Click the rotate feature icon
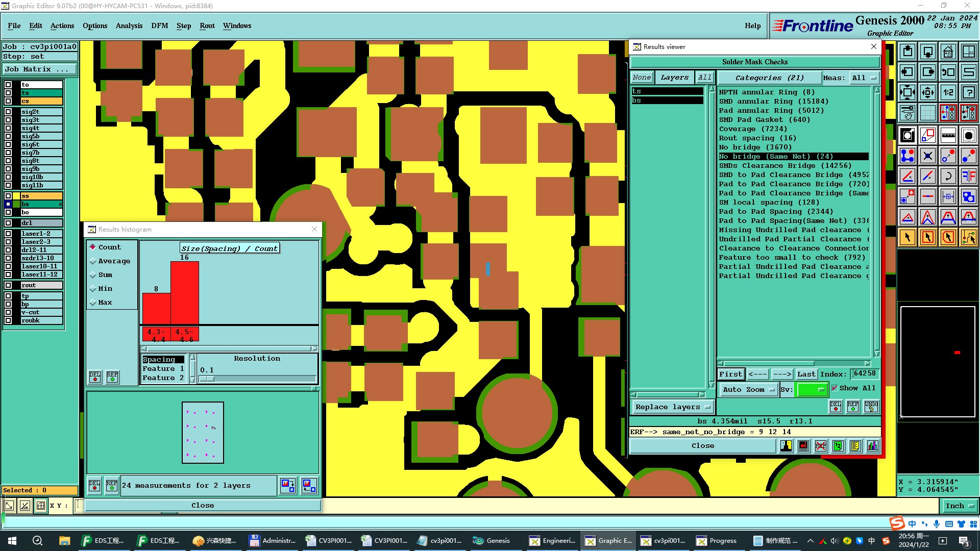980x551 pixels. [948, 176]
